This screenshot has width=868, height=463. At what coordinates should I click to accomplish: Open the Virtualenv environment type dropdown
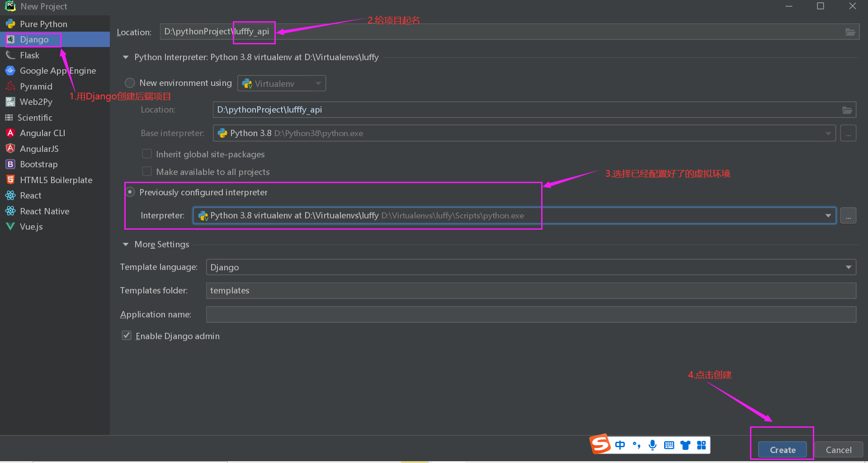282,83
